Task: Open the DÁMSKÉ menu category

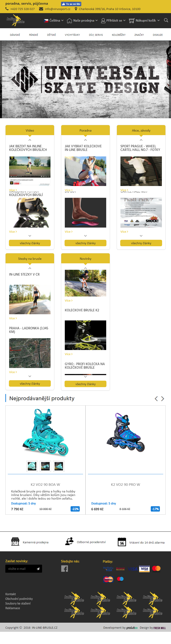Action: pos(15,35)
